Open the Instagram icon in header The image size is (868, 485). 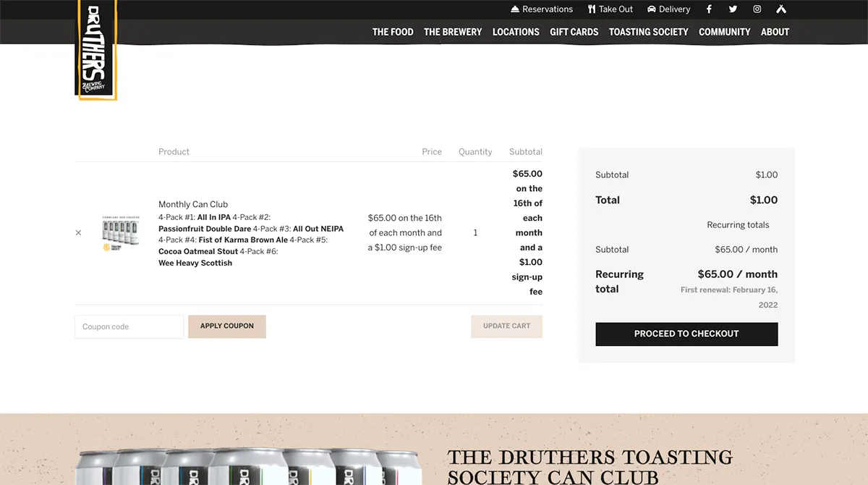pos(757,9)
